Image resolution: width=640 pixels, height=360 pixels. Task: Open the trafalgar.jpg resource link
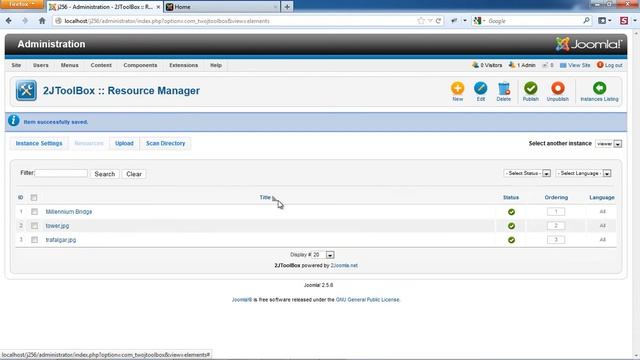[x=61, y=240]
